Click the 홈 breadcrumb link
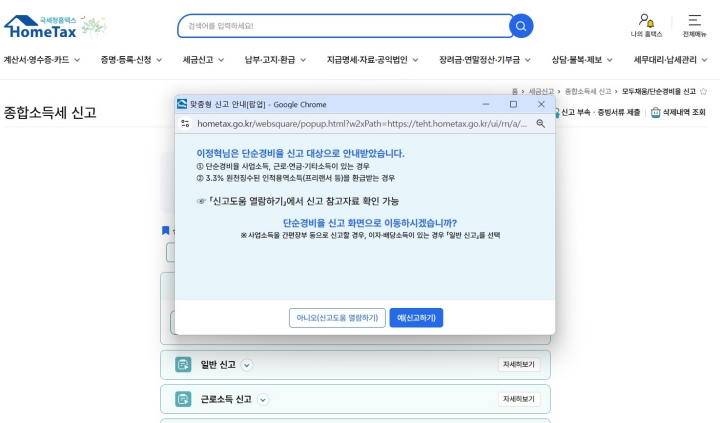The width and height of the screenshot is (720, 423). [x=515, y=91]
